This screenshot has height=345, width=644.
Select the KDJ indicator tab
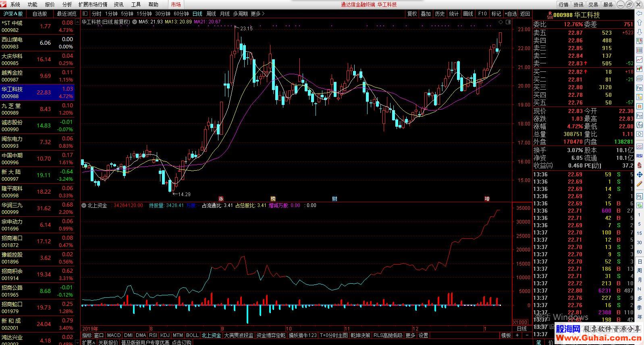coord(165,335)
